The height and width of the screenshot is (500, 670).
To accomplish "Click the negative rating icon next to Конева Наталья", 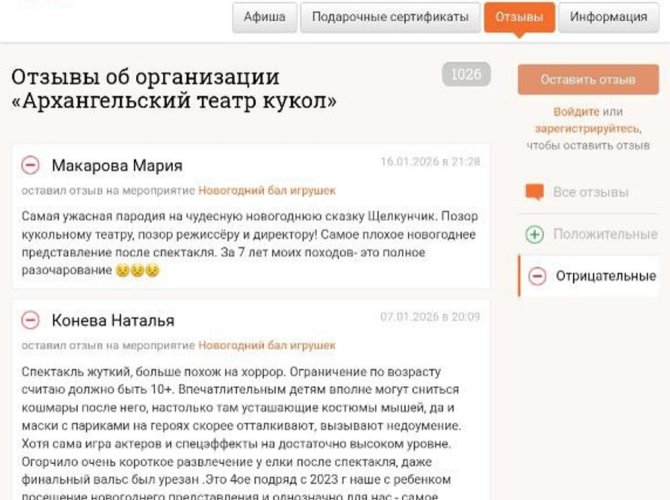I will pos(31,320).
